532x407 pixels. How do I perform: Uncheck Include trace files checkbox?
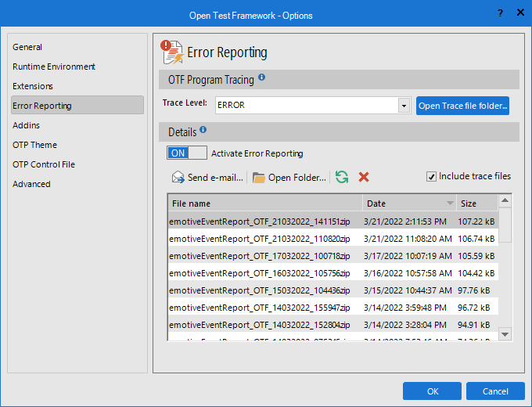click(431, 177)
